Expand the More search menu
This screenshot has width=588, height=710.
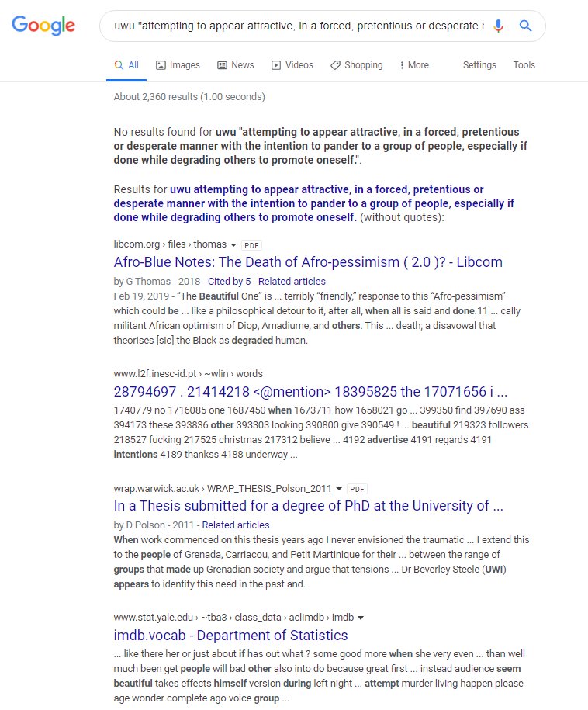[414, 65]
